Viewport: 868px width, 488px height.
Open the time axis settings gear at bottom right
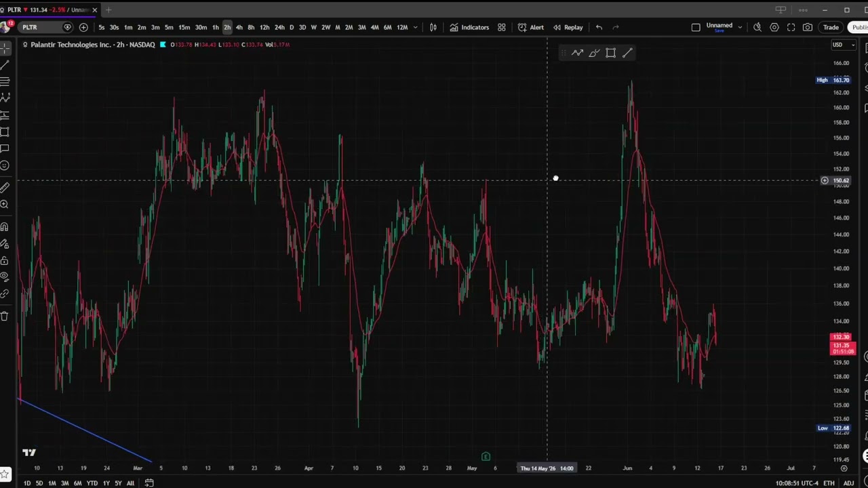point(844,468)
